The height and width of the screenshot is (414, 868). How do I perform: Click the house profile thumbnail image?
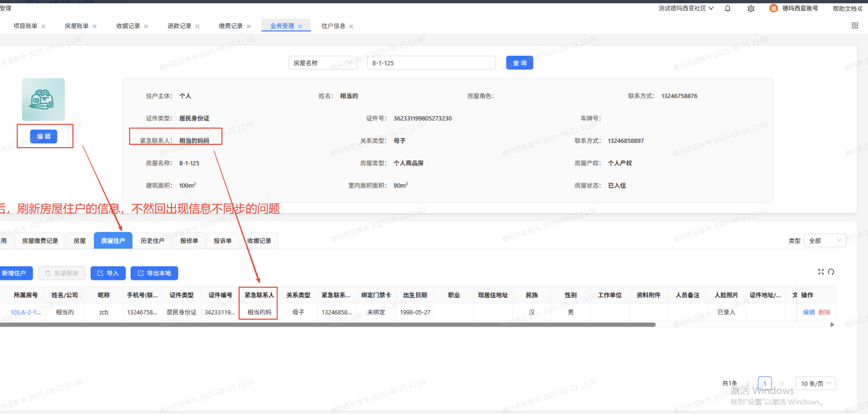click(x=43, y=99)
